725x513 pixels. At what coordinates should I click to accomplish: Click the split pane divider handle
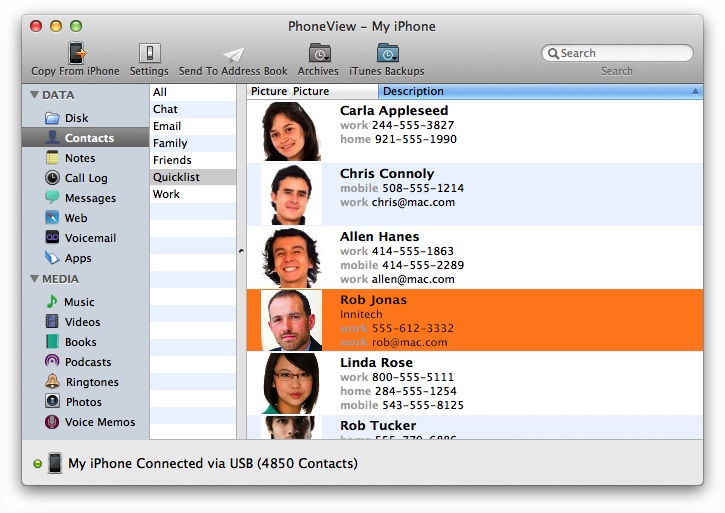241,252
